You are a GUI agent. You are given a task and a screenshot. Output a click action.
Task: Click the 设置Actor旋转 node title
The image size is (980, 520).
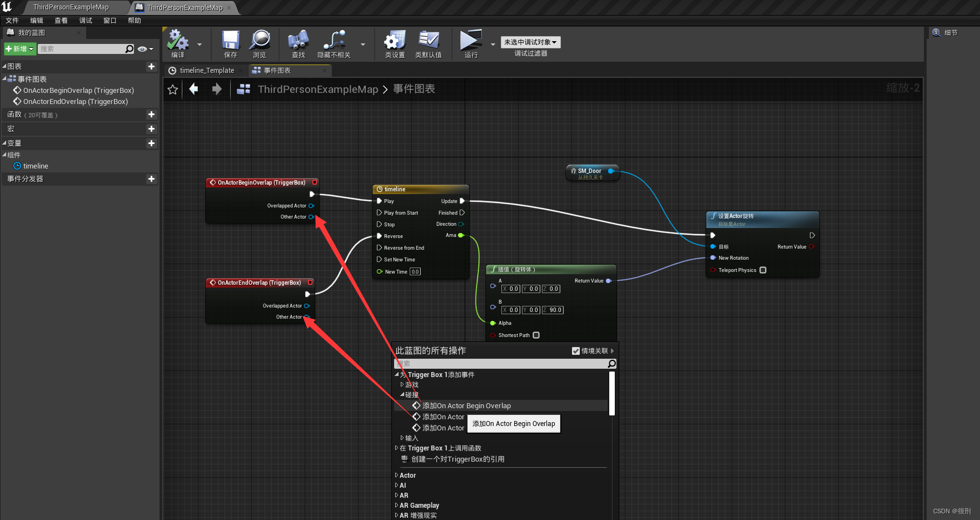735,216
